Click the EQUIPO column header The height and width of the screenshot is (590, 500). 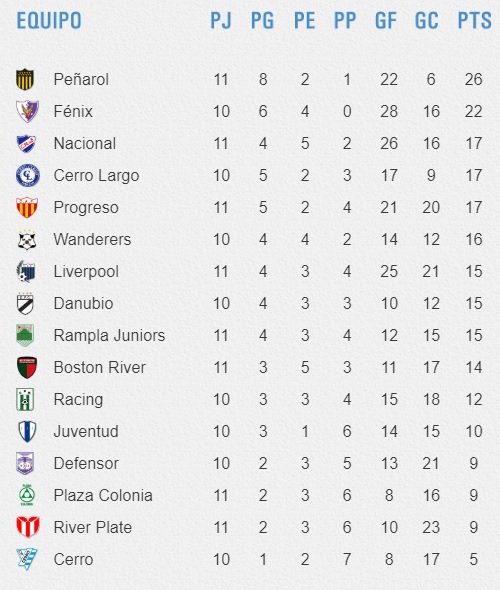click(49, 20)
